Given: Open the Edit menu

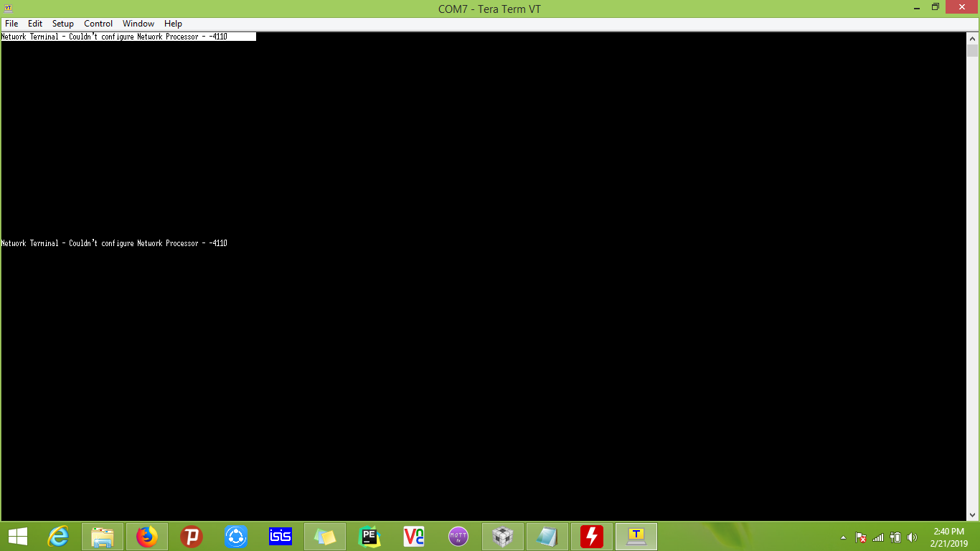Looking at the screenshot, I should point(35,24).
